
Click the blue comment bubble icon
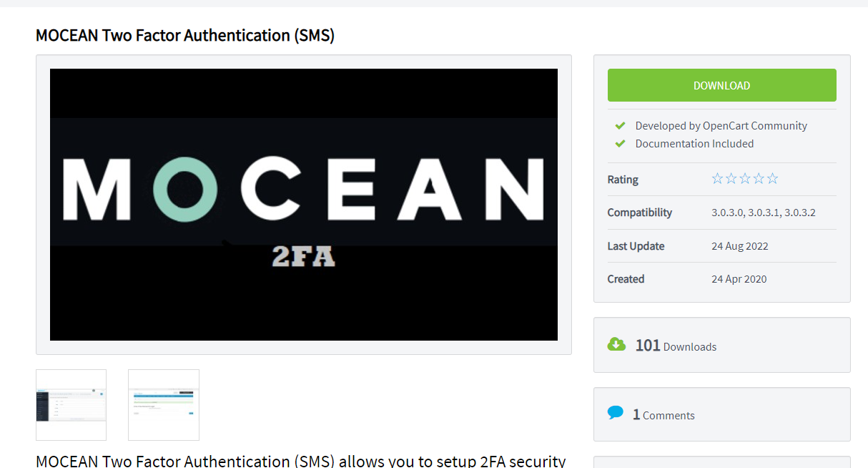pyautogui.click(x=616, y=412)
